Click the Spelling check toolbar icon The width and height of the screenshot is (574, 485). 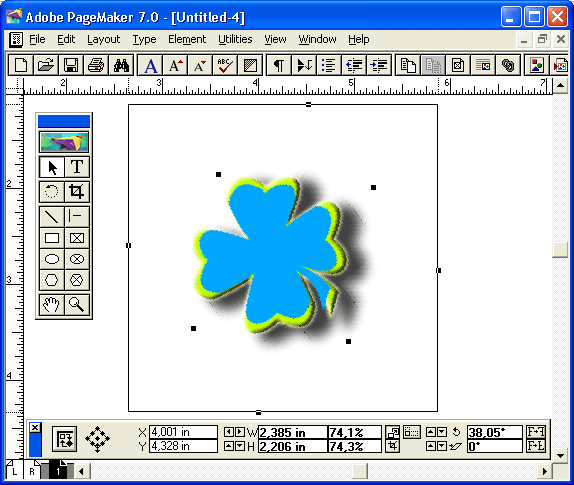pyautogui.click(x=225, y=66)
